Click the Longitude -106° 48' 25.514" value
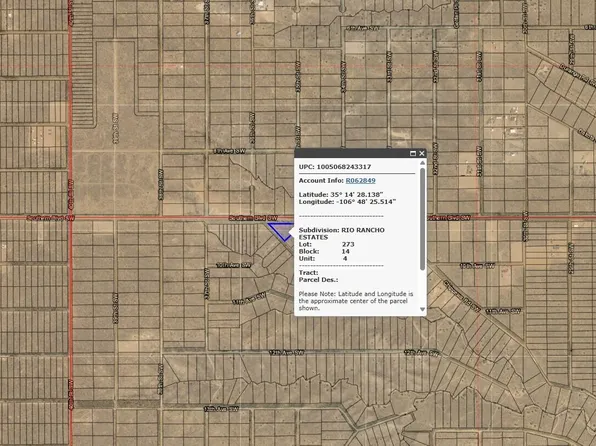Image resolution: width=596 pixels, height=446 pixels. click(365, 202)
